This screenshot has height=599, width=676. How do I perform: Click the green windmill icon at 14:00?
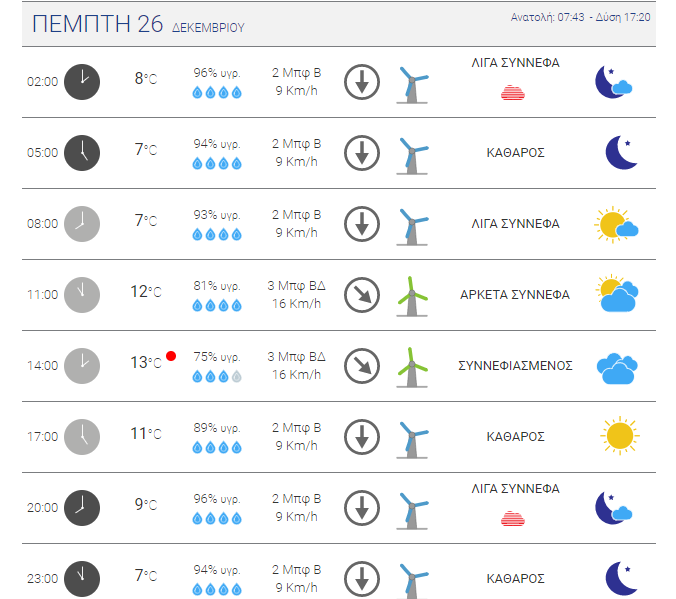coord(412,367)
